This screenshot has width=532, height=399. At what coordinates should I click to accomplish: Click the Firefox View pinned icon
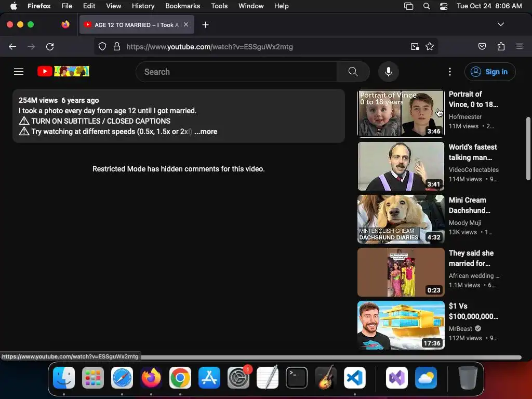tap(65, 24)
